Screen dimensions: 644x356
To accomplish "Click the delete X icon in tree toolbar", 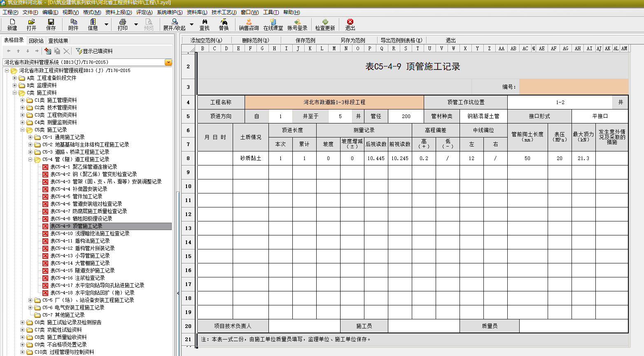I will tap(67, 51).
